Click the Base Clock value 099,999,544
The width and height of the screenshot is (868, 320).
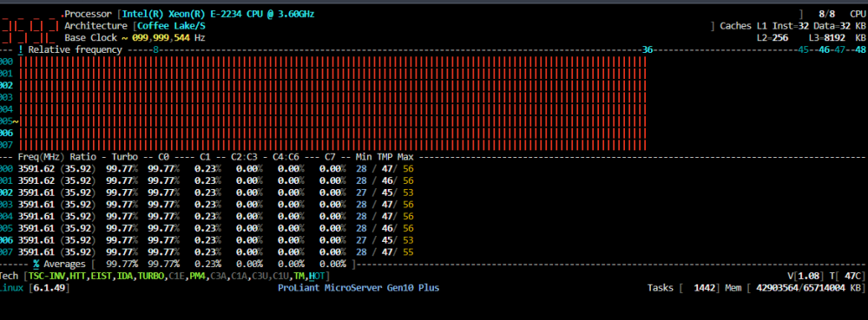(x=161, y=37)
